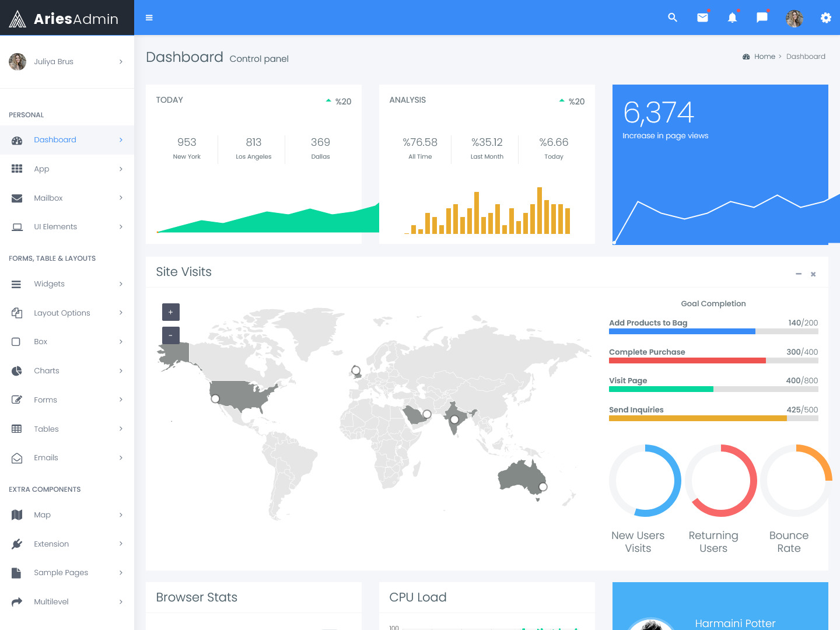
Task: Click the Visit Page progress bar
Action: point(713,389)
